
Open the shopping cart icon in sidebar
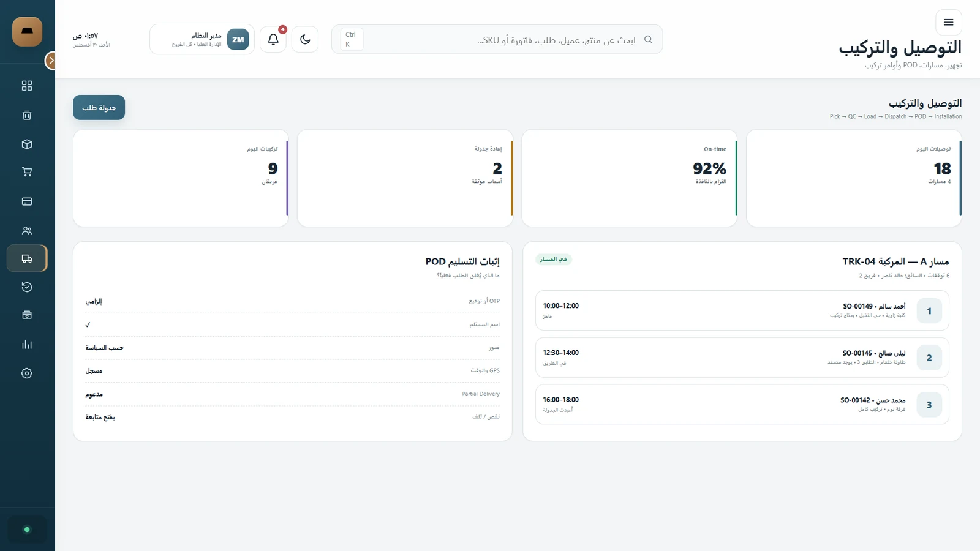tap(27, 172)
